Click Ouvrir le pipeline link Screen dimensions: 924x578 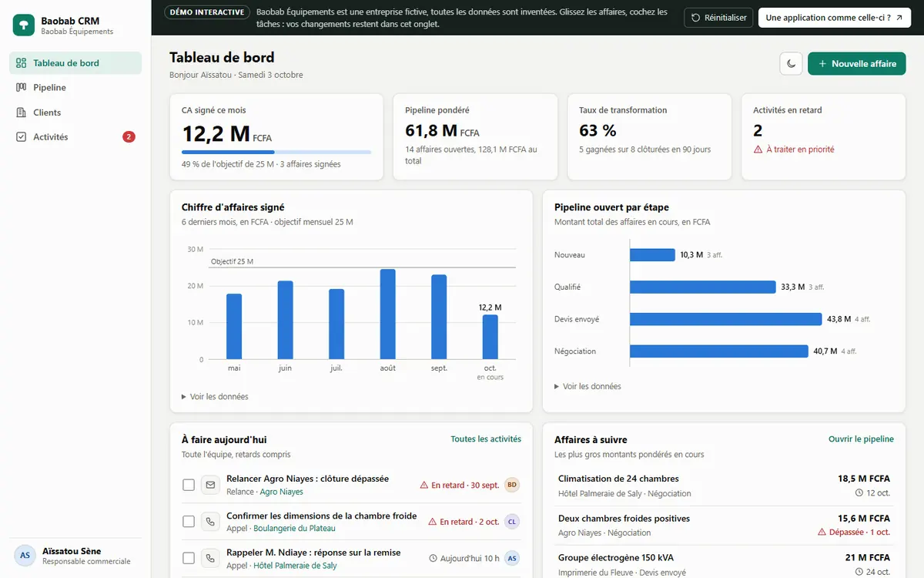coord(861,439)
